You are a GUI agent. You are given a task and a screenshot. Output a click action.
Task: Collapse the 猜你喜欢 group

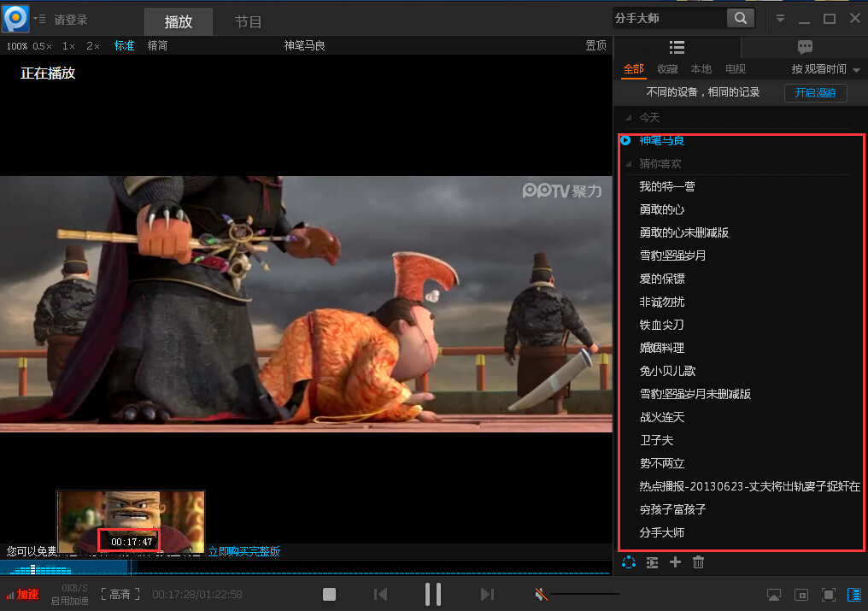[x=629, y=163]
